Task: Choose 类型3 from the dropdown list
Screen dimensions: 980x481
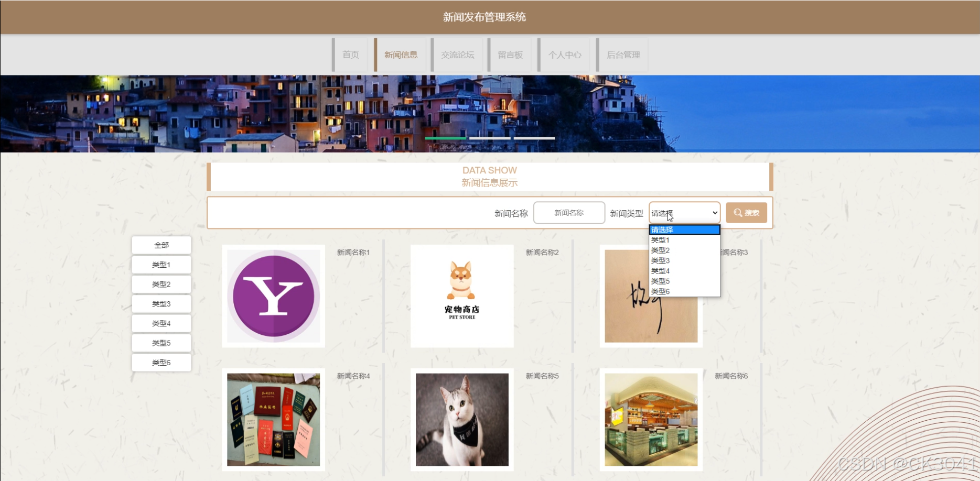Action: [684, 260]
